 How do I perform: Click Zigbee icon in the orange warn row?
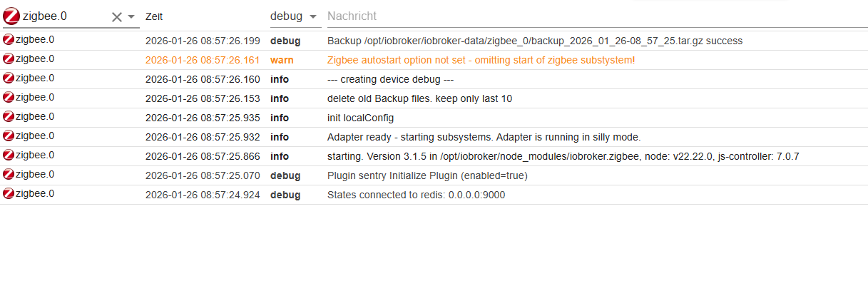pyautogui.click(x=9, y=59)
